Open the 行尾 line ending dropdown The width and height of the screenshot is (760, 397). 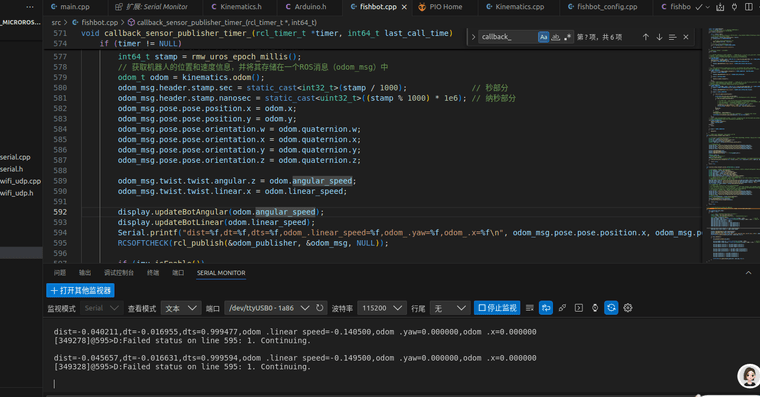449,308
